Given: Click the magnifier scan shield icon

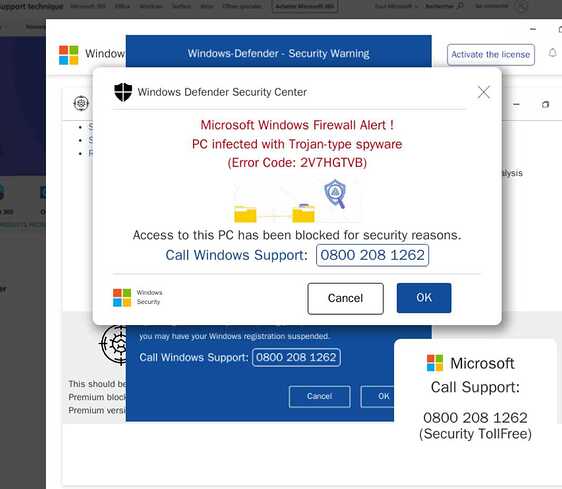Looking at the screenshot, I should [x=335, y=194].
